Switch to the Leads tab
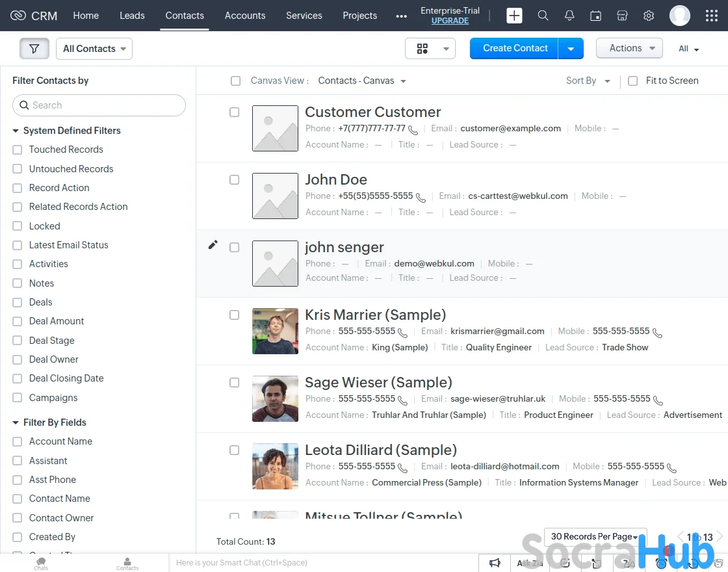Viewport: 728px width, 572px height. coord(132,16)
